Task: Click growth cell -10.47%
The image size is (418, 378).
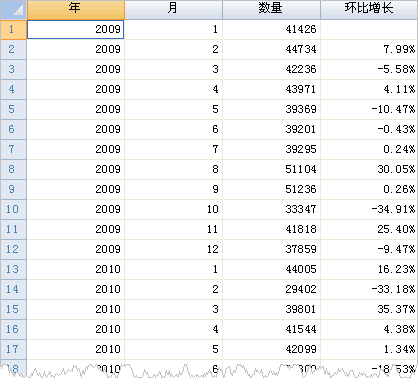Action: pos(369,110)
